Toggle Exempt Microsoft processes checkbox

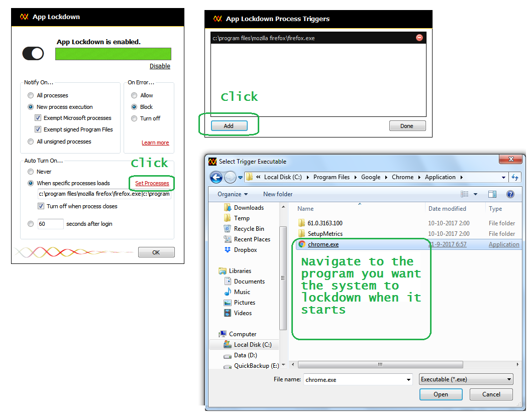(38, 118)
